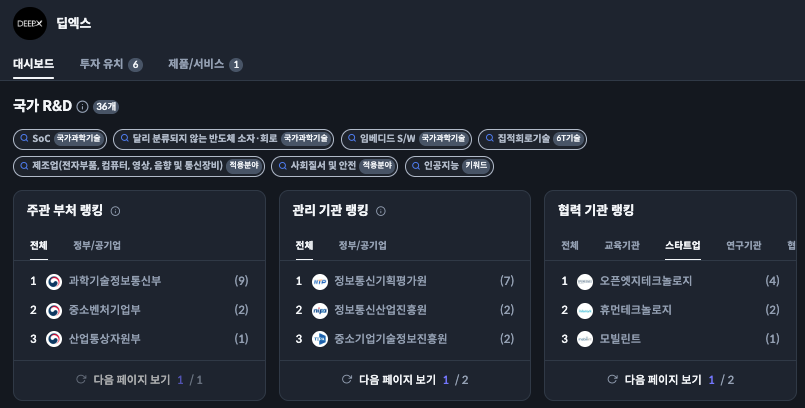This screenshot has width=805, height=408.
Task: Click the 과학기술정보통신부 emblem icon
Action: click(54, 282)
